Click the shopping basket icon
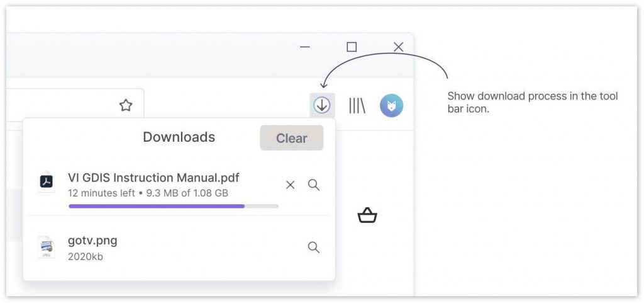644x303 pixels. (367, 215)
